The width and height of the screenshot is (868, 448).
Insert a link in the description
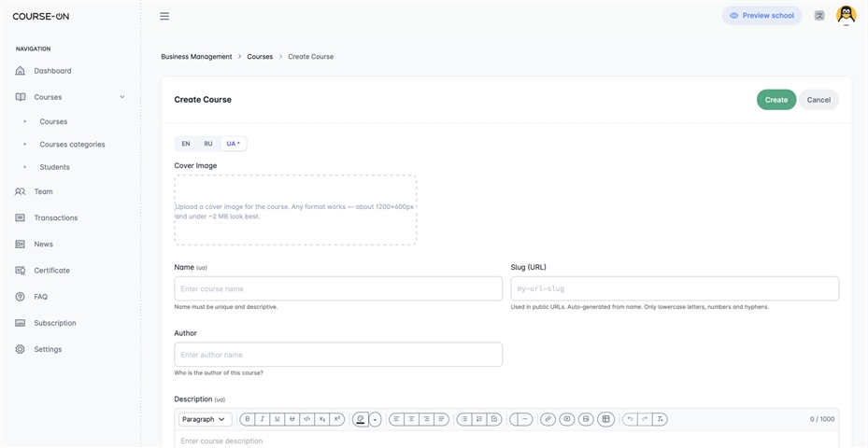tap(548, 419)
